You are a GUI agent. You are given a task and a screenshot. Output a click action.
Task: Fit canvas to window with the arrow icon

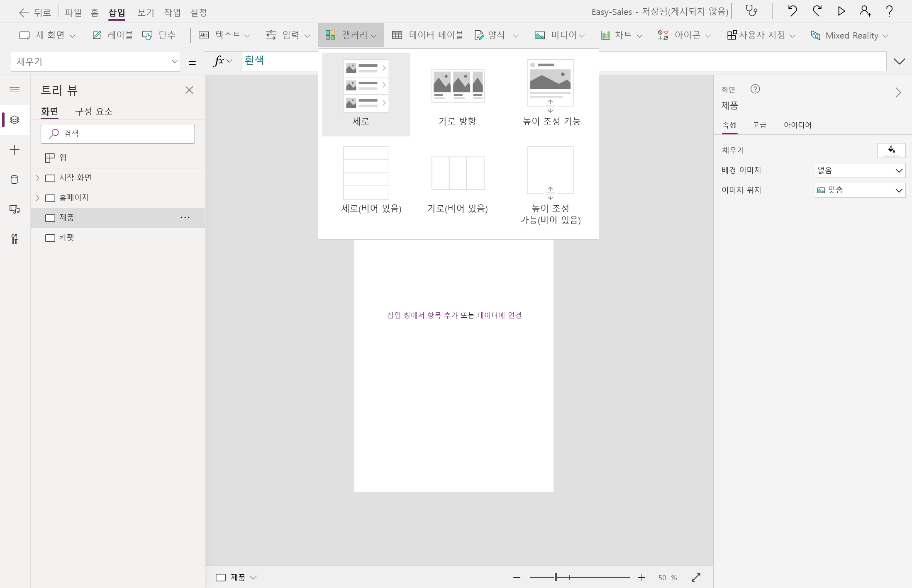696,577
